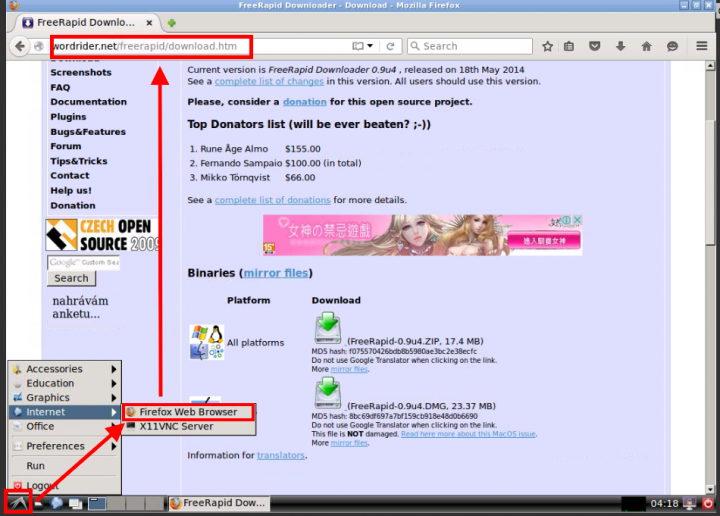This screenshot has height=516, width=720.
Task: Close the FreeRapid Downloader tab
Action: [x=149, y=22]
